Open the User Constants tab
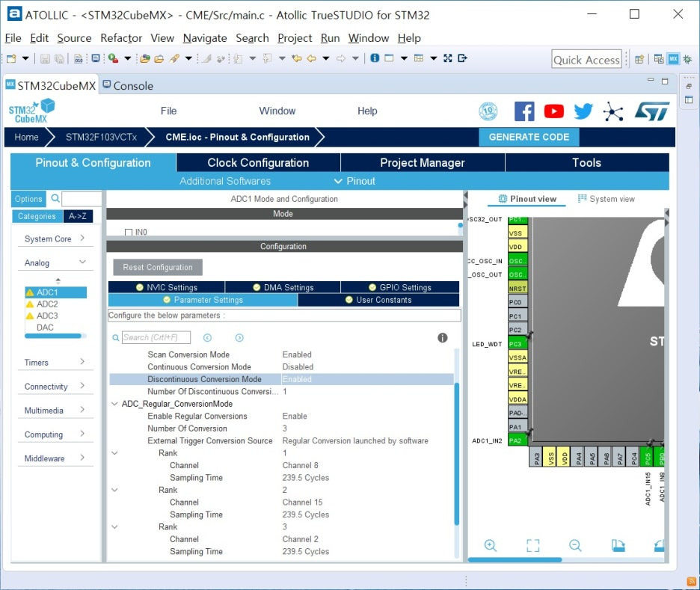The height and width of the screenshot is (590, 700). click(378, 300)
